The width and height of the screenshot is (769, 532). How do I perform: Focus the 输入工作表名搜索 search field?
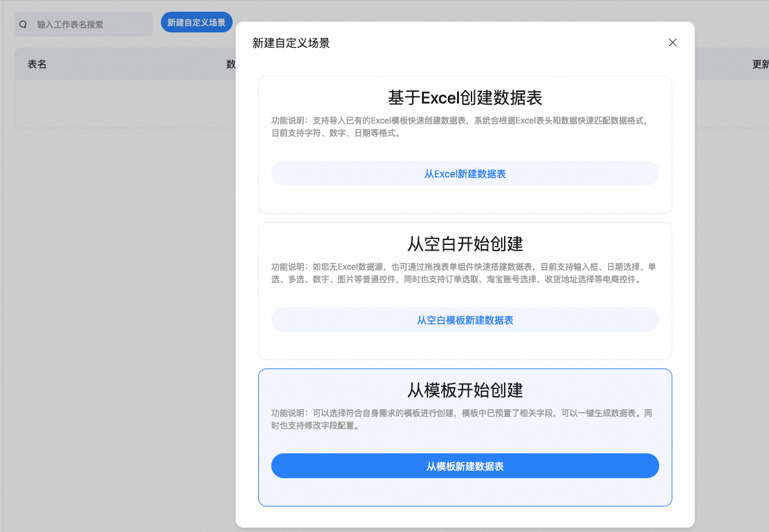[x=90, y=24]
